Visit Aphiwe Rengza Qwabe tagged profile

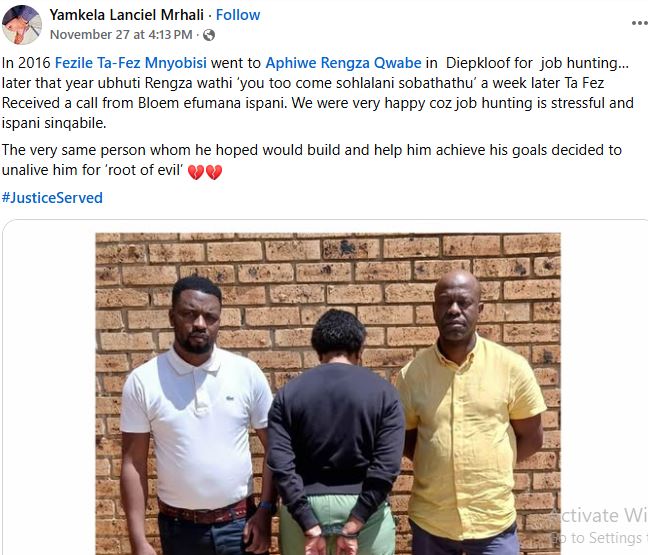pyautogui.click(x=343, y=63)
